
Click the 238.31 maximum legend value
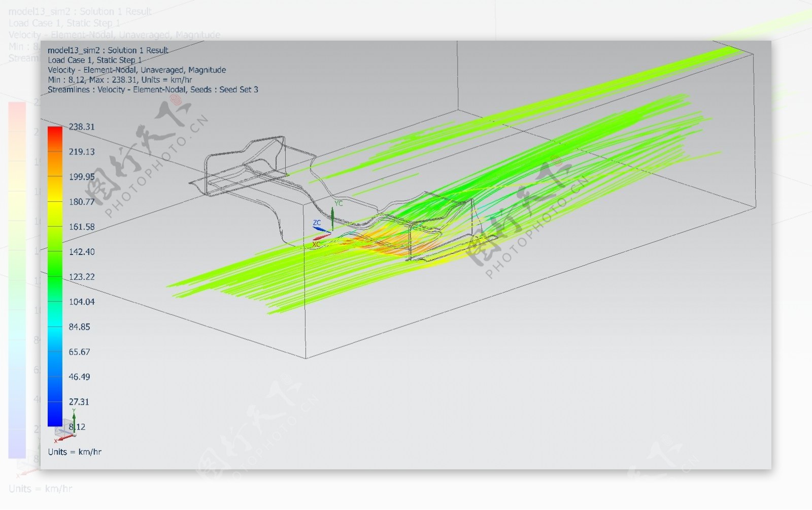82,127
